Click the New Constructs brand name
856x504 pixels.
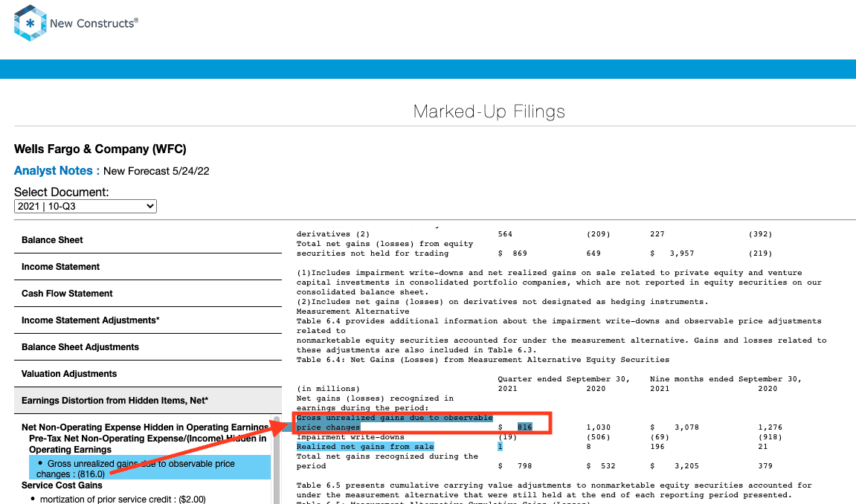pyautogui.click(x=94, y=24)
